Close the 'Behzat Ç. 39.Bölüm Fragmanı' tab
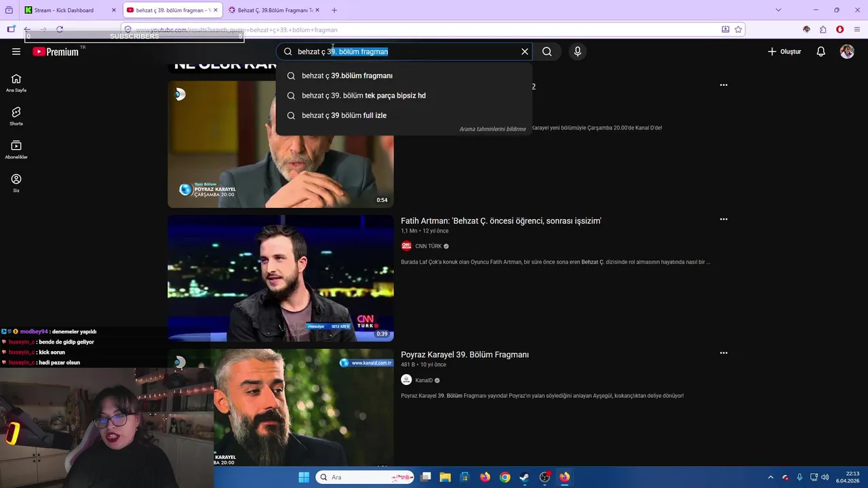868x488 pixels. 319,10
